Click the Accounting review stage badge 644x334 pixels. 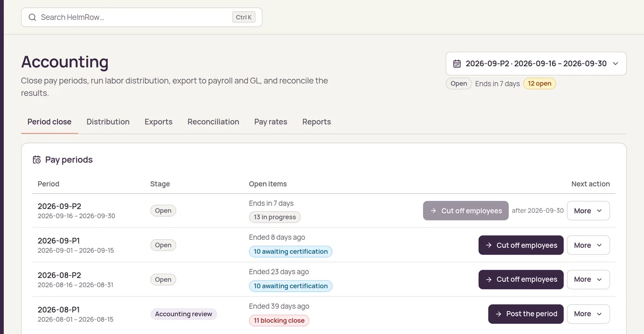184,314
